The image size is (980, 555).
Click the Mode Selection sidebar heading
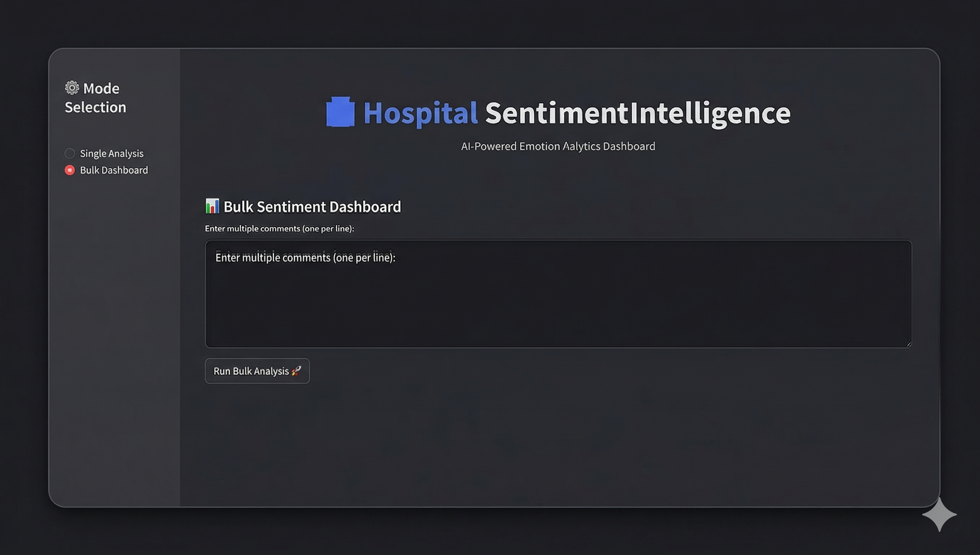coord(95,97)
